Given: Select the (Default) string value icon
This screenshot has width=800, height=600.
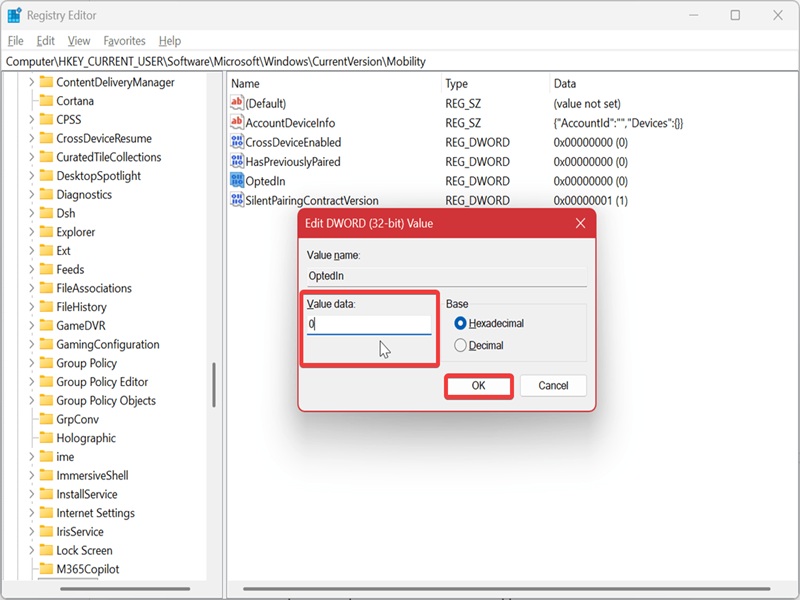Looking at the screenshot, I should pos(237,103).
